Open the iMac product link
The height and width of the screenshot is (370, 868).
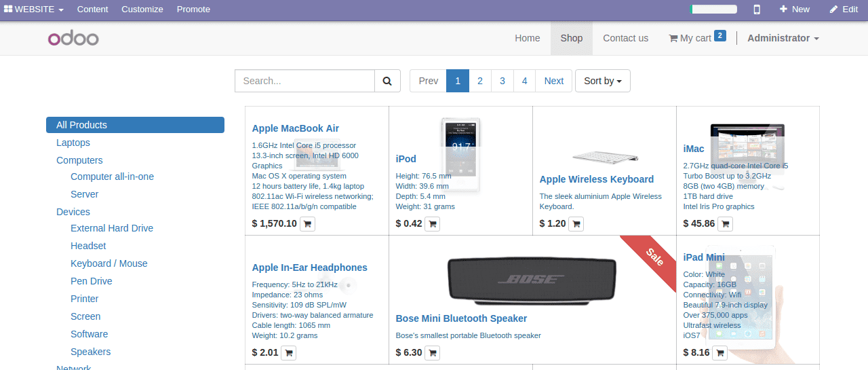[x=694, y=149]
